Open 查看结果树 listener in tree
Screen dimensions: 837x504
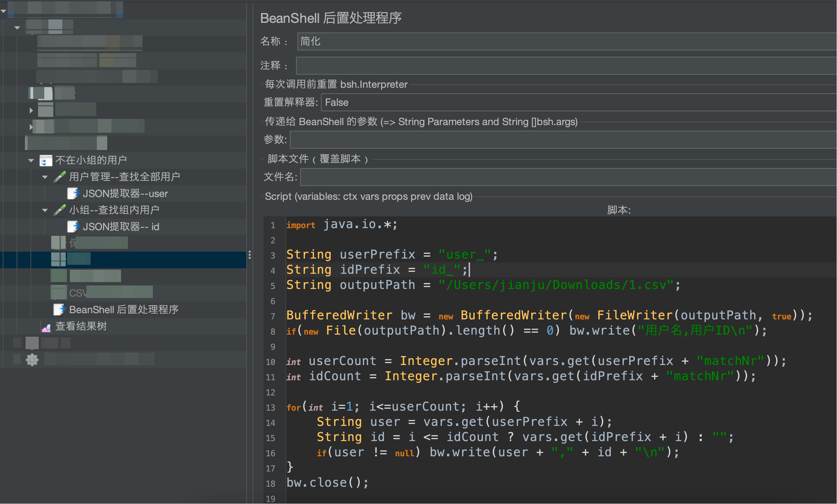[x=81, y=326]
